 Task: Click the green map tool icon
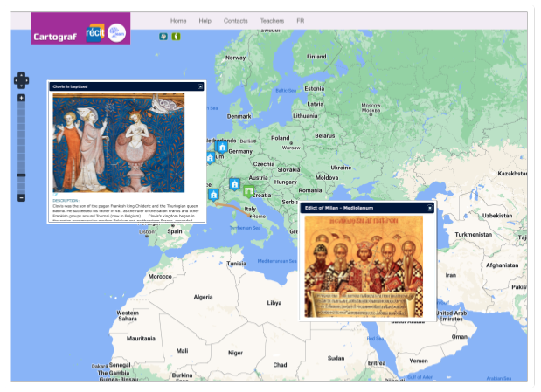pyautogui.click(x=176, y=37)
